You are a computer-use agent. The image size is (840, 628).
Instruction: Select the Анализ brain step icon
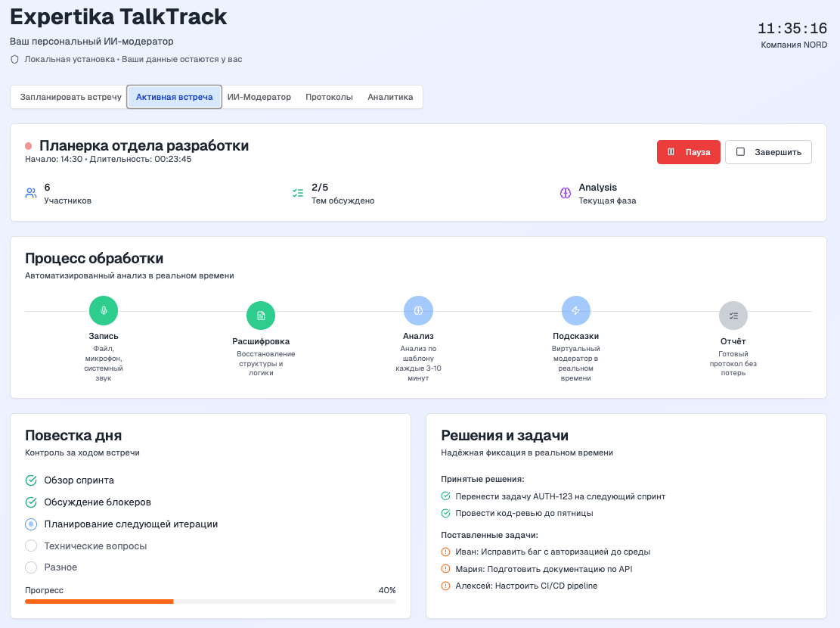418,310
